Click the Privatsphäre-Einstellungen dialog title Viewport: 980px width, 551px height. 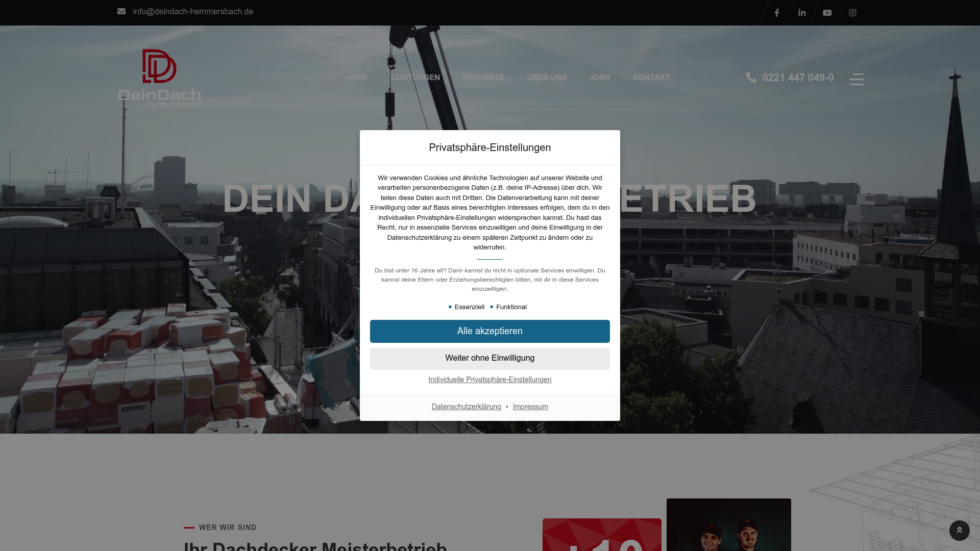pyautogui.click(x=490, y=147)
